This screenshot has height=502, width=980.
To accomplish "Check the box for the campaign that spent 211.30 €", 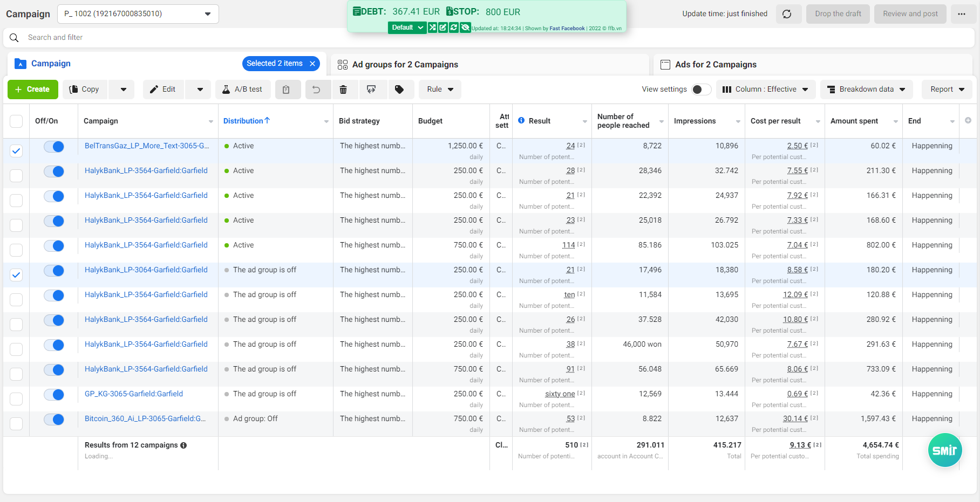I will (16, 176).
